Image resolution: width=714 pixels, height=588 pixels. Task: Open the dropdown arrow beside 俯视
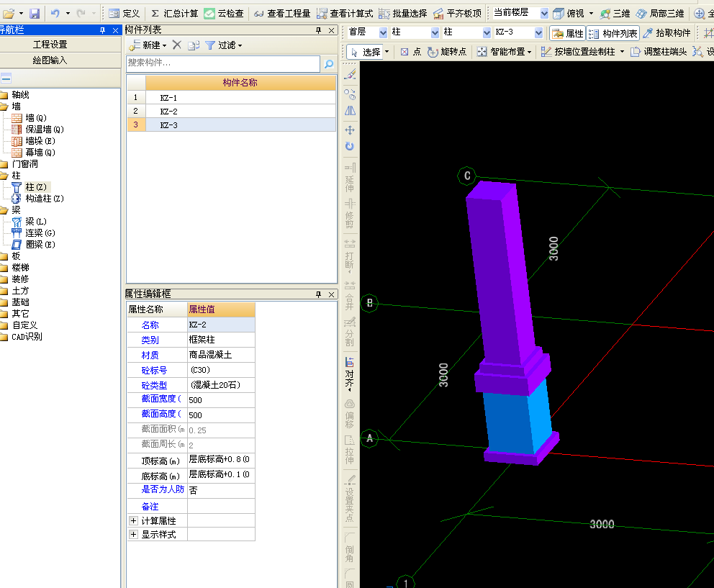[x=591, y=14]
